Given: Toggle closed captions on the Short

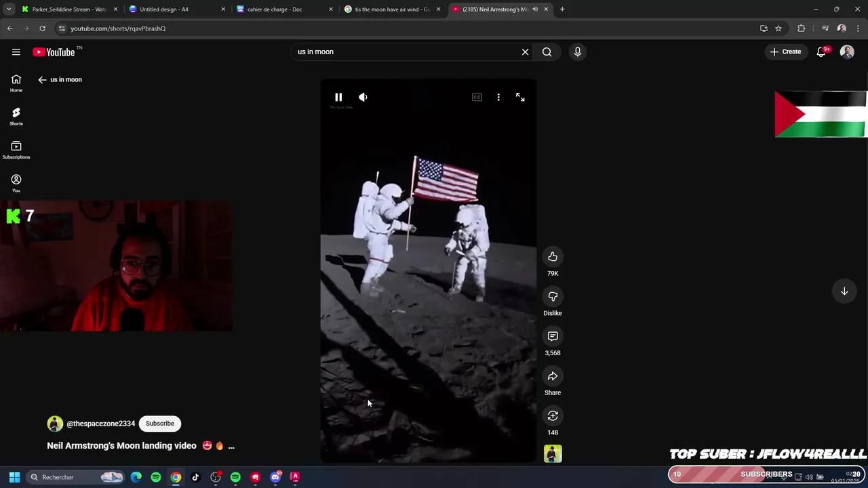Looking at the screenshot, I should [477, 97].
